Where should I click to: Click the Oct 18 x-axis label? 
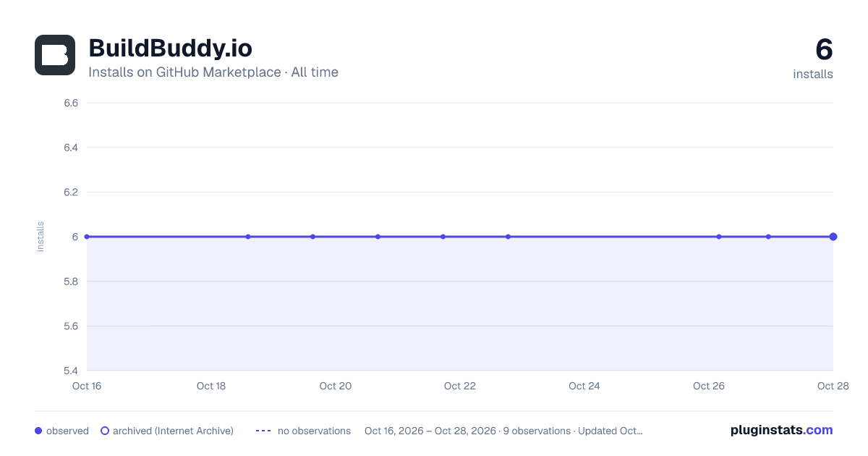[x=211, y=386]
